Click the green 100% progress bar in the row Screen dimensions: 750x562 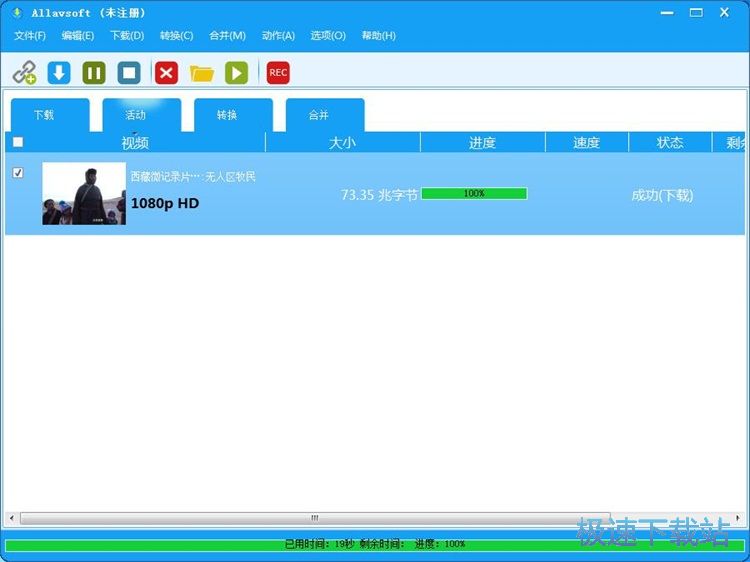(474, 194)
